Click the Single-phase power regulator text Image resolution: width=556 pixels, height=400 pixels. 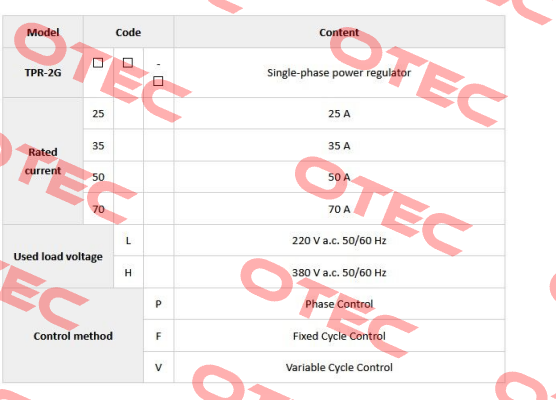339,73
